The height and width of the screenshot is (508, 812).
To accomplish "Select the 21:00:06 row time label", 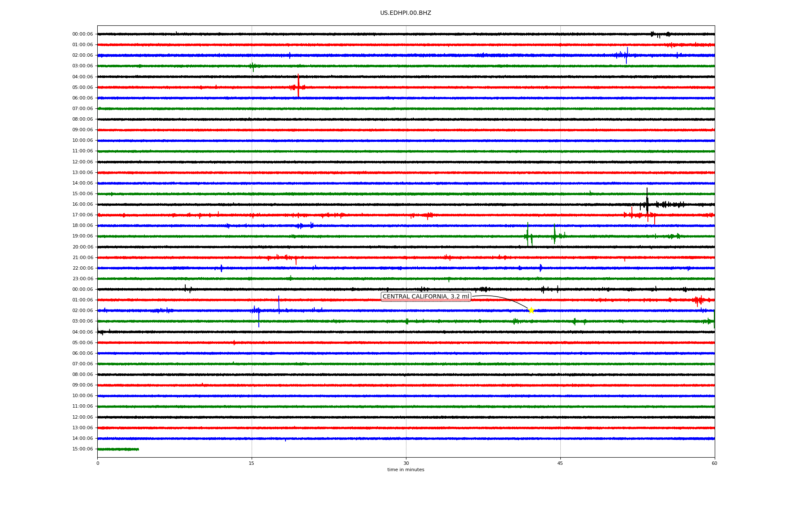I will tap(82, 258).
